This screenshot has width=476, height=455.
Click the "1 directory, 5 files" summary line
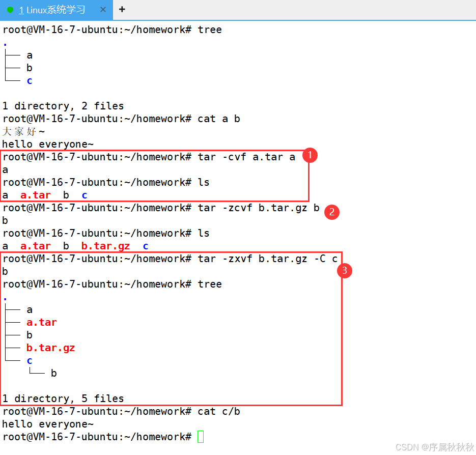(63, 399)
